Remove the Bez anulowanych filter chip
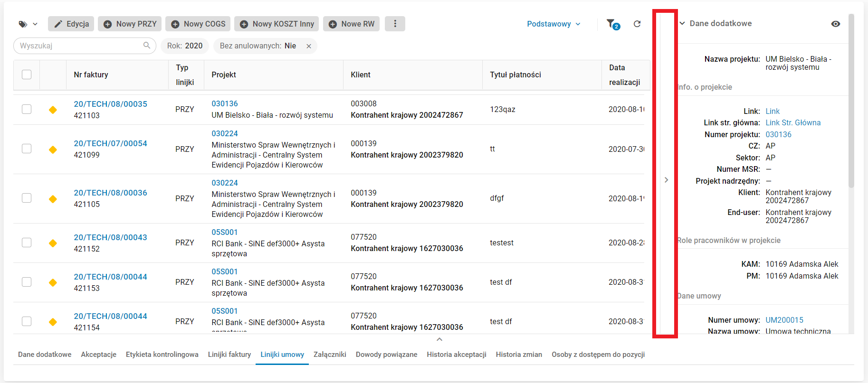Image resolution: width=868 pixels, height=383 pixels. click(309, 46)
